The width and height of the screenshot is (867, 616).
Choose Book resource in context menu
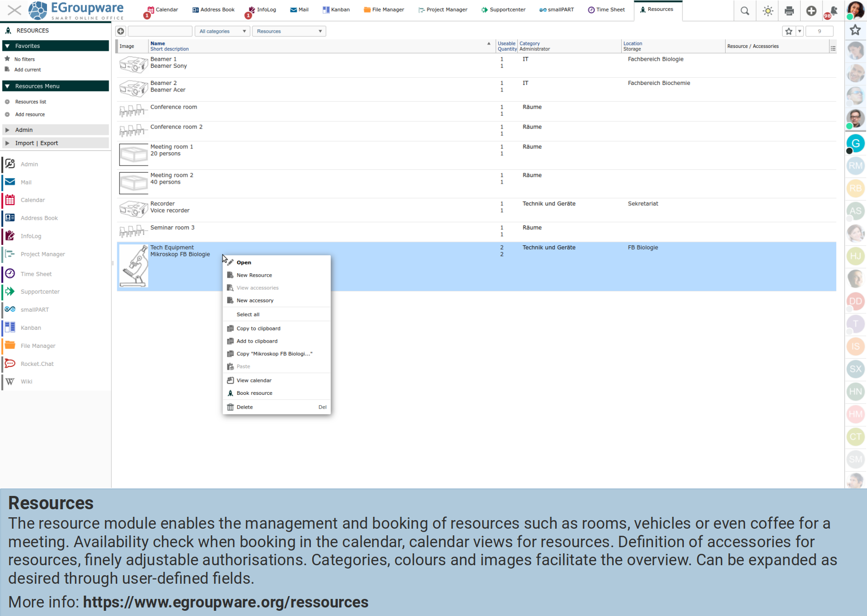(254, 393)
